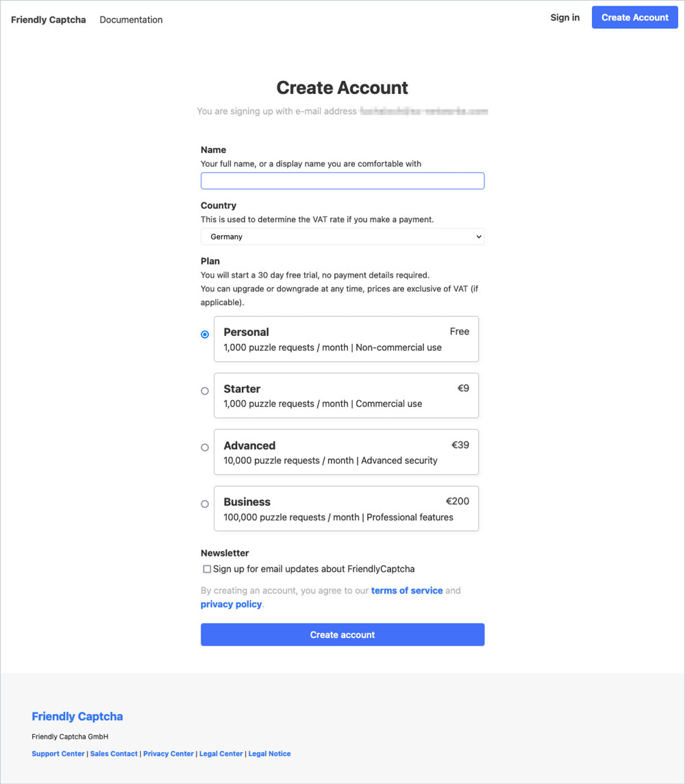Go to Friendly Captcha home via header logo
The height and width of the screenshot is (784, 685).
49,20
